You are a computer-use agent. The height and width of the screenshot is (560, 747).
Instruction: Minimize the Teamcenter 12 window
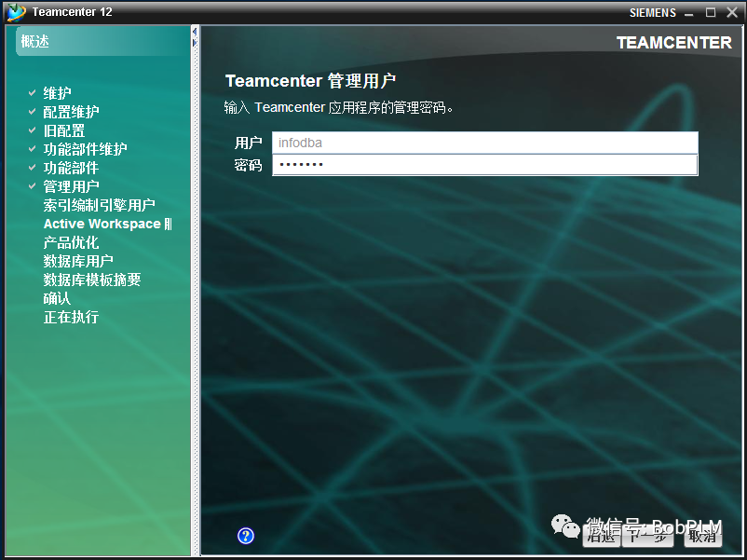pos(689,13)
